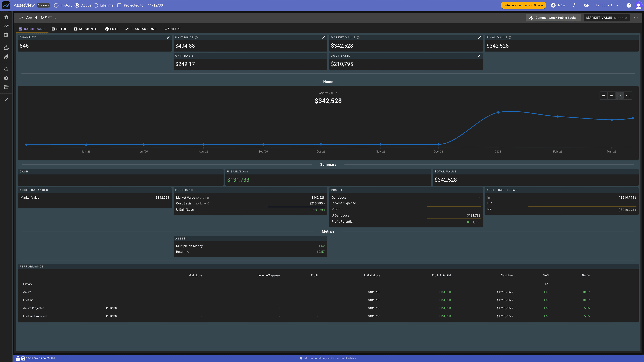Image resolution: width=644 pixels, height=362 pixels.
Task: Open the help question mark icon
Action: point(629,5)
